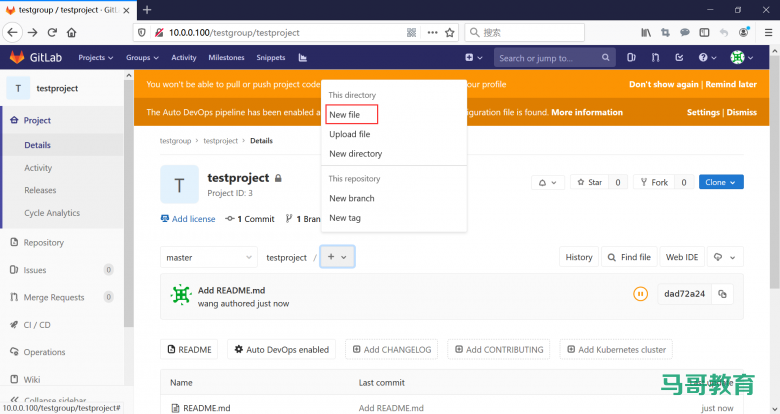
Task: Copy commit SHA dad72a24 to clipboard
Action: [722, 294]
